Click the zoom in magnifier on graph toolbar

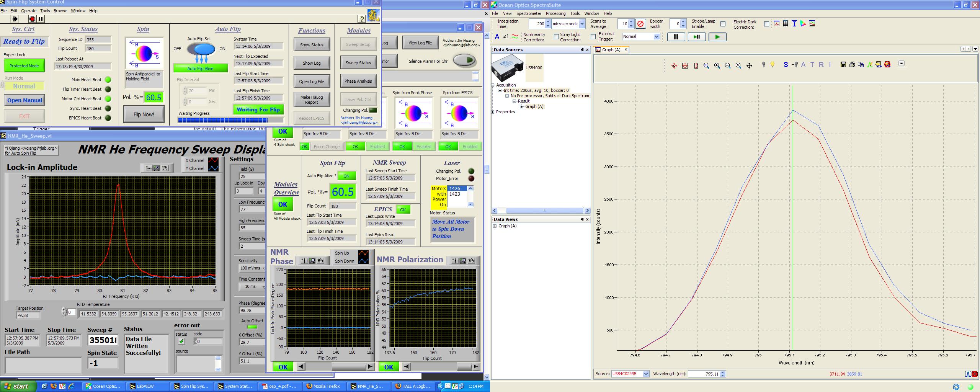[x=717, y=65]
